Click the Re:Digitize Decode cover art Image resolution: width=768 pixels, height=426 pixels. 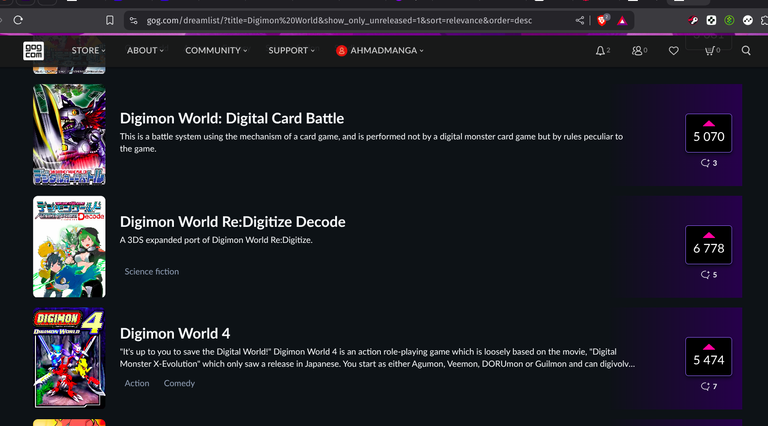click(x=69, y=247)
